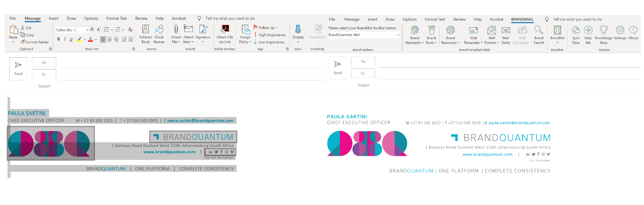
Task: Open Brand Search
Action: click(x=539, y=35)
